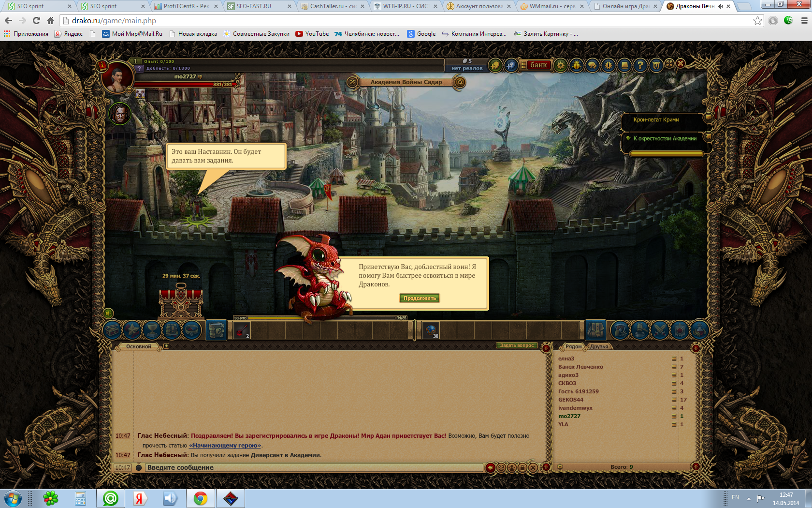812x508 pixels.
Task: Open menu icon next to елна3
Action: coord(674,359)
